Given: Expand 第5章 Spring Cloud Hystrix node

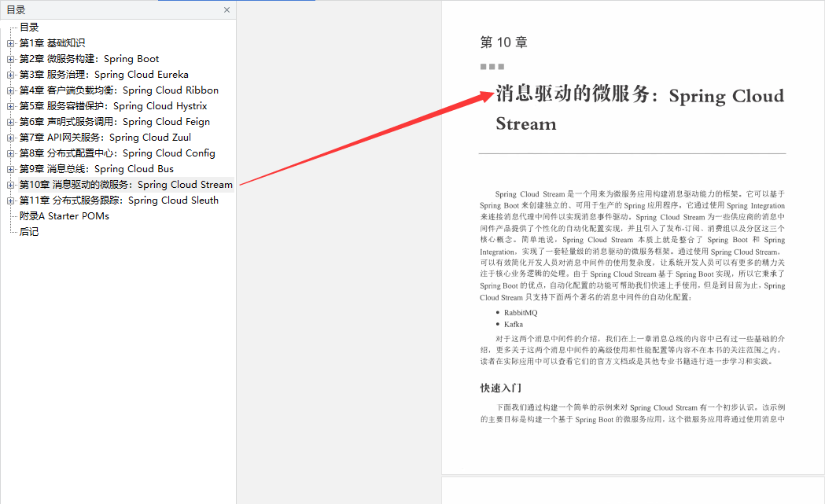Looking at the screenshot, I should (x=10, y=107).
